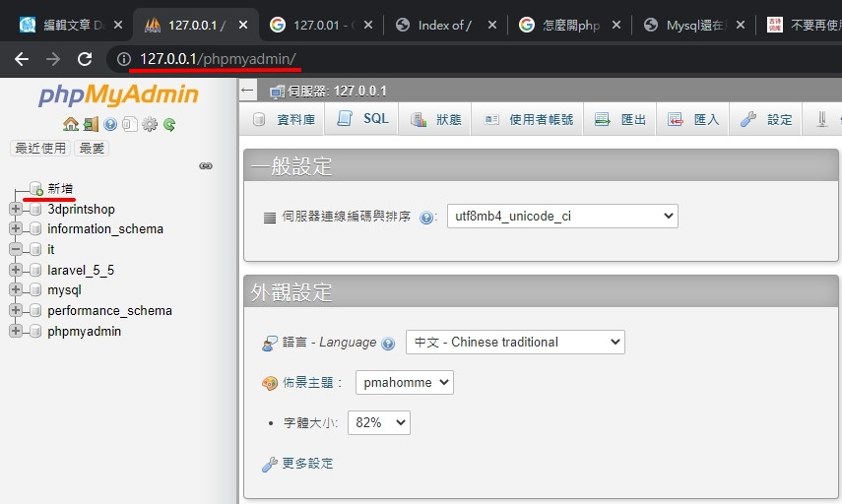Open the SQL tab
The width and height of the screenshot is (842, 504).
(x=362, y=119)
